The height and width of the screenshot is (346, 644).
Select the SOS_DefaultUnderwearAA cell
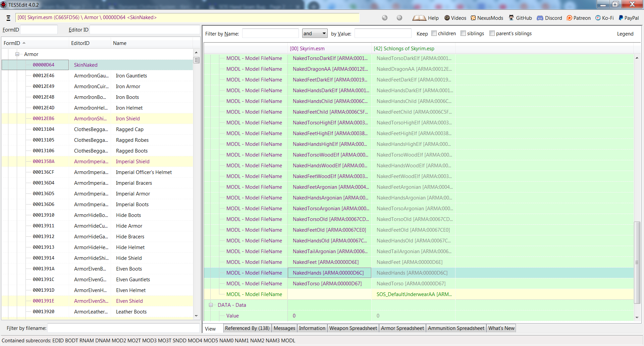(x=414, y=294)
